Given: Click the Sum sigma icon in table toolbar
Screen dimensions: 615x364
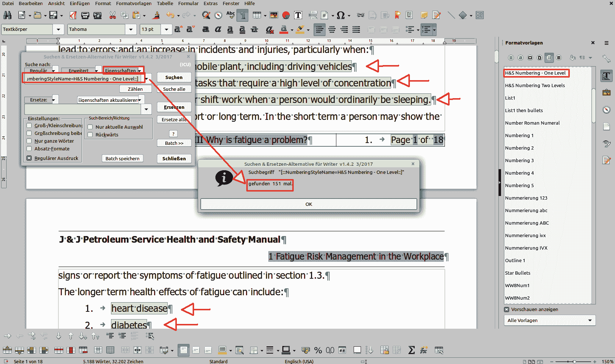Looking at the screenshot, I should point(411,350).
